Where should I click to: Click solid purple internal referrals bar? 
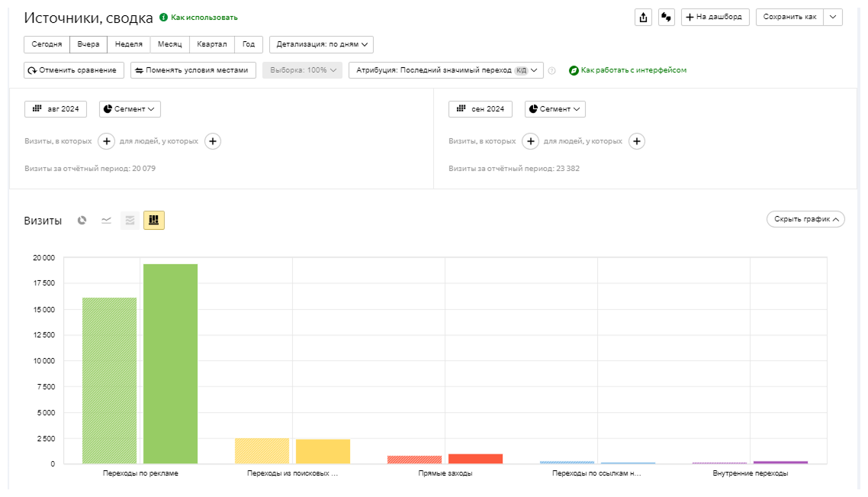780,462
